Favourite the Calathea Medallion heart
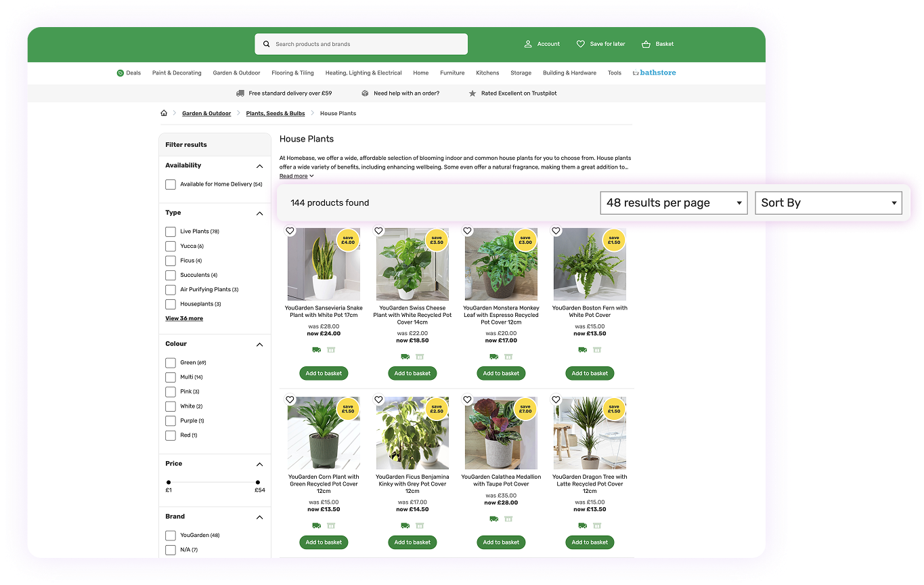924x585 pixels. (467, 399)
